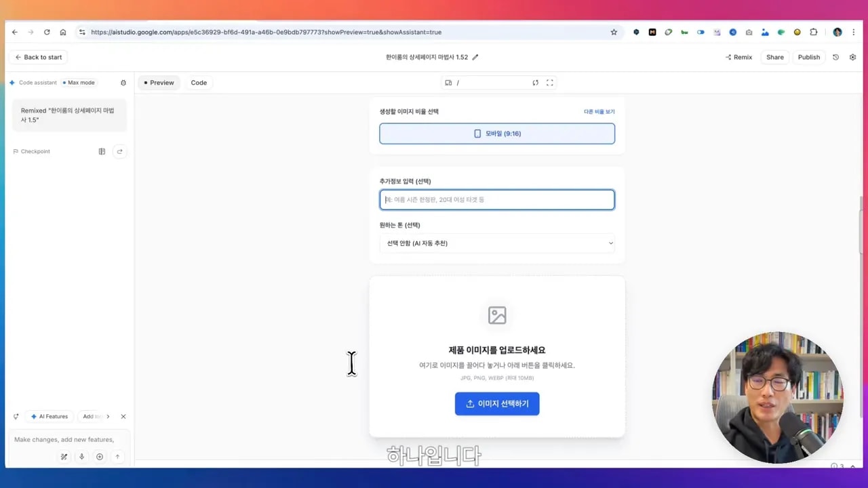Click the 추가정보 입력 text field
868x488 pixels.
tap(497, 199)
